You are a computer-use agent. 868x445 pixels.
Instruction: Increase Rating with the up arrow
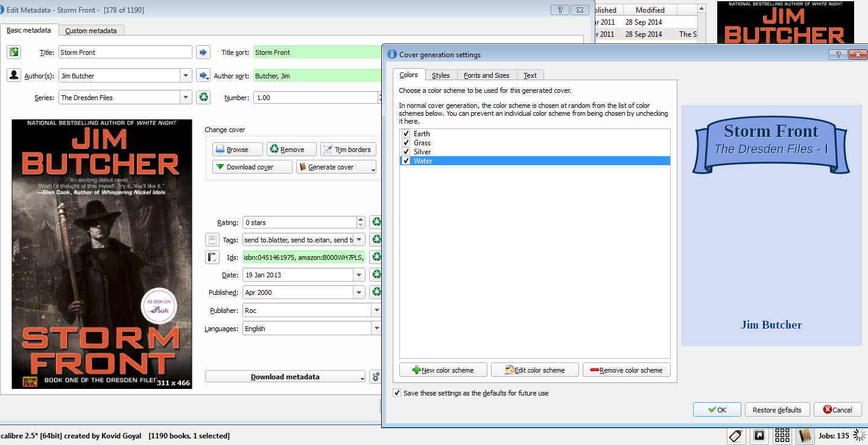tap(361, 219)
